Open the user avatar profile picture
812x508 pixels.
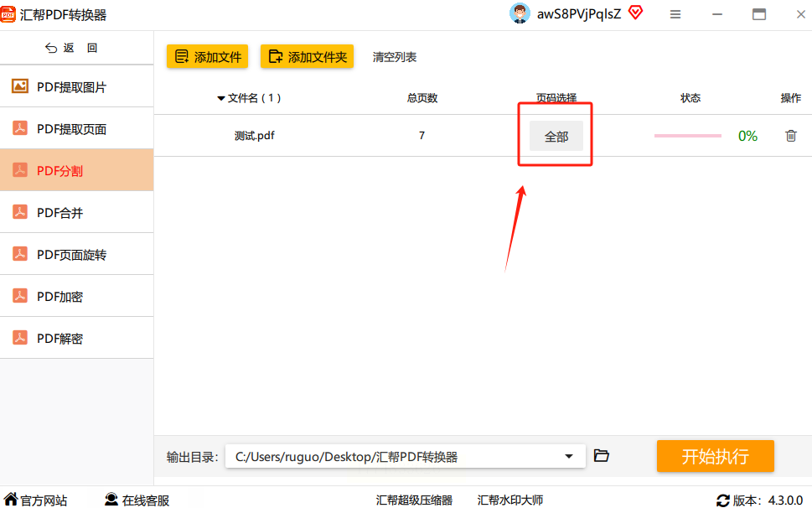point(520,13)
